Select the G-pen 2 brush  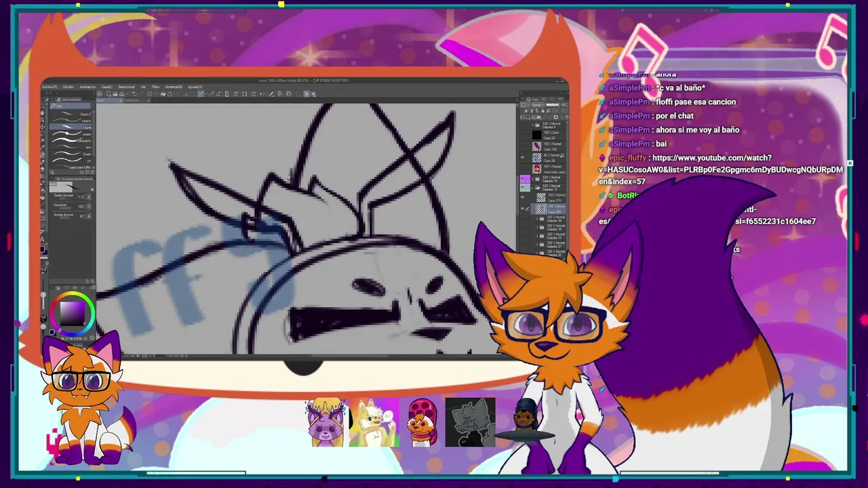click(x=70, y=114)
